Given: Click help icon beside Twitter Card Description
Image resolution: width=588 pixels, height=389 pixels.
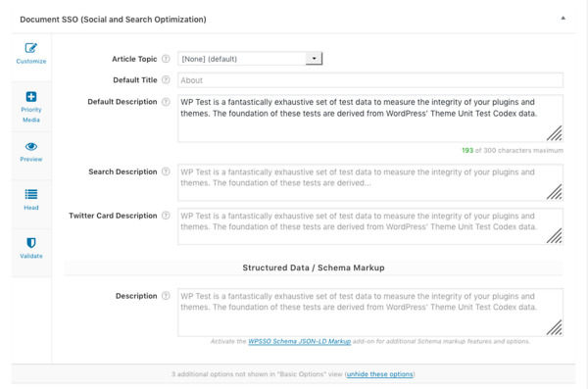Looking at the screenshot, I should click(166, 216).
